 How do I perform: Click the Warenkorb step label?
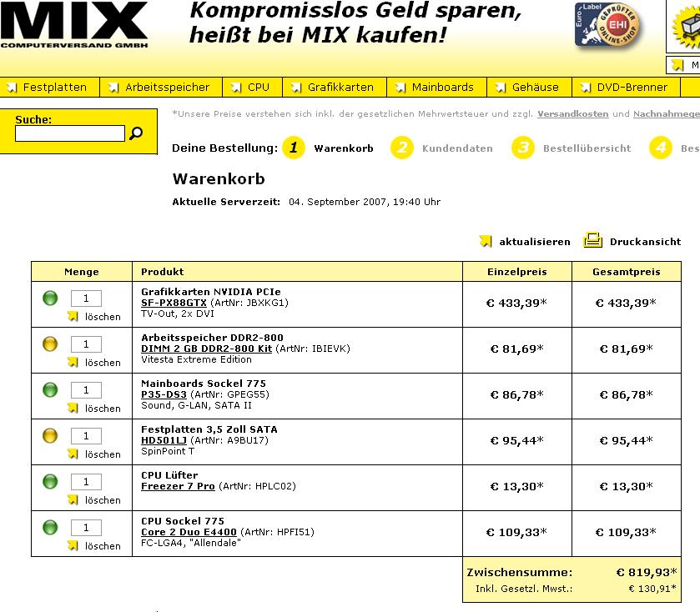[344, 148]
